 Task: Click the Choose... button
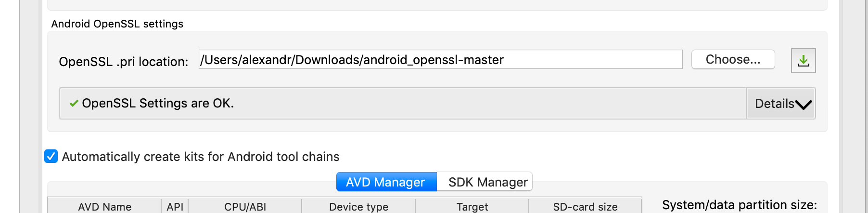tap(733, 60)
